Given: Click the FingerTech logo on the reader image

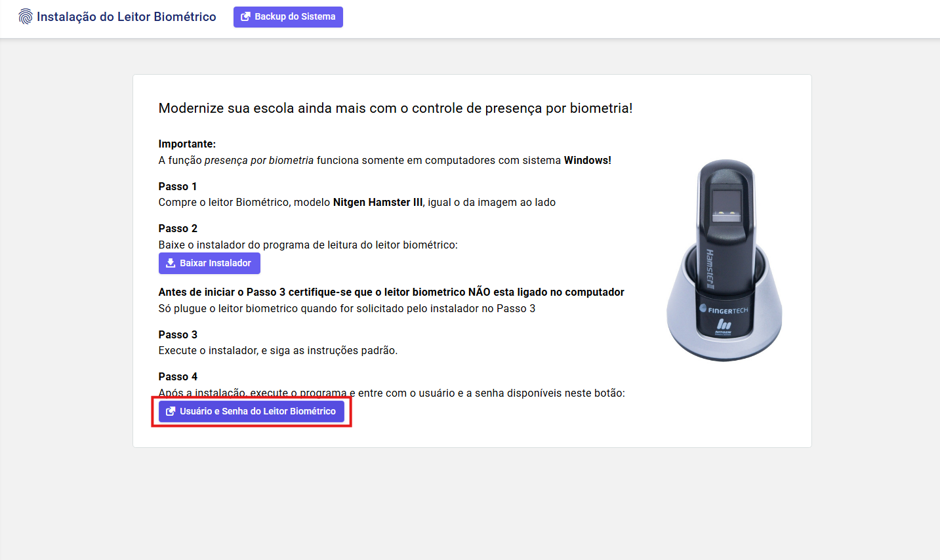Looking at the screenshot, I should 724,310.
